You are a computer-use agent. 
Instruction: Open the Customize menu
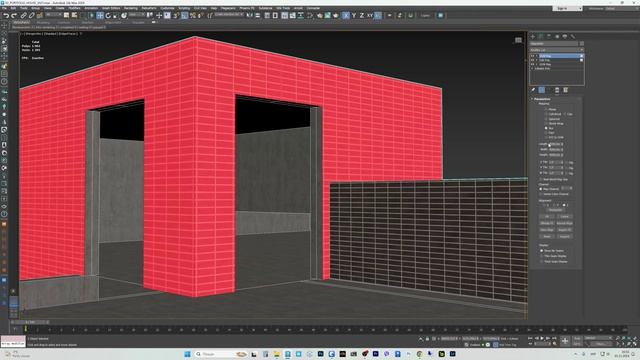click(x=167, y=8)
